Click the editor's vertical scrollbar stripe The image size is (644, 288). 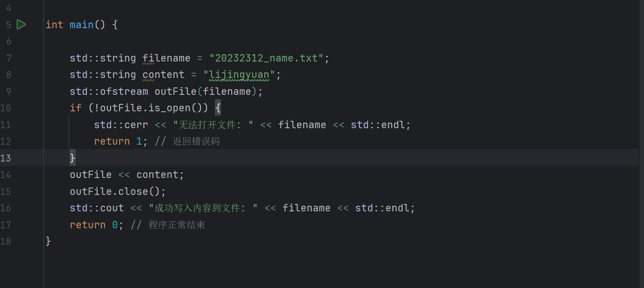(641, 144)
